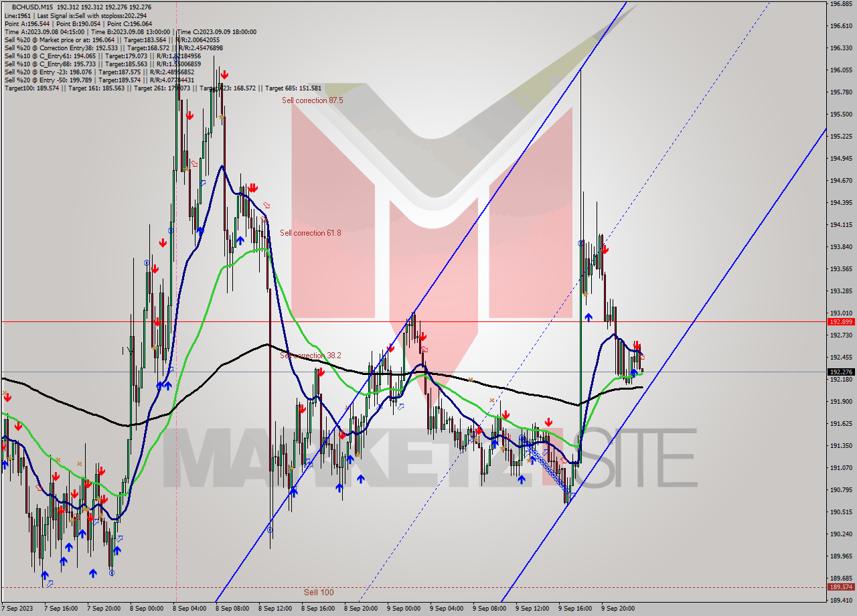Click the '8 Sep 00:00' time label
857x616 pixels.
click(x=147, y=609)
